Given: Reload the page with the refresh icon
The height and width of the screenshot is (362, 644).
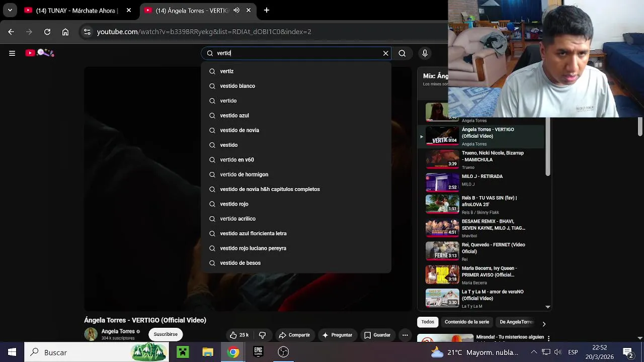Looking at the screenshot, I should click(47, 32).
